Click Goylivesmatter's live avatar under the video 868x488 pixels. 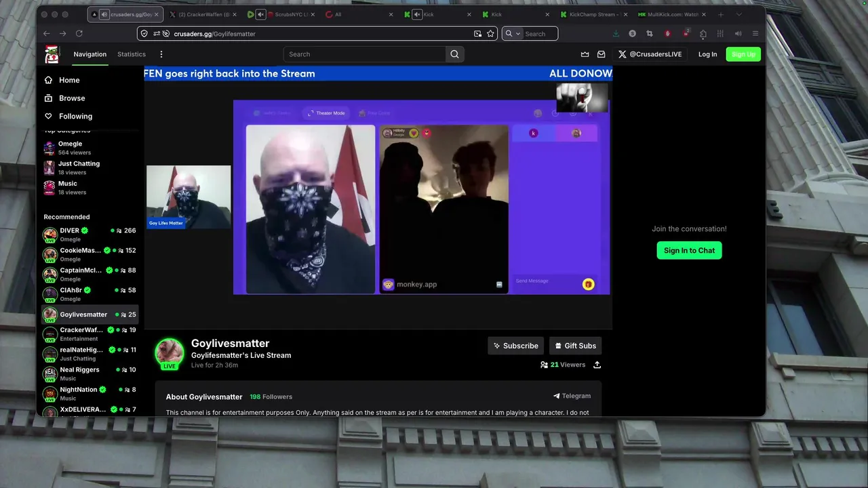pyautogui.click(x=170, y=354)
